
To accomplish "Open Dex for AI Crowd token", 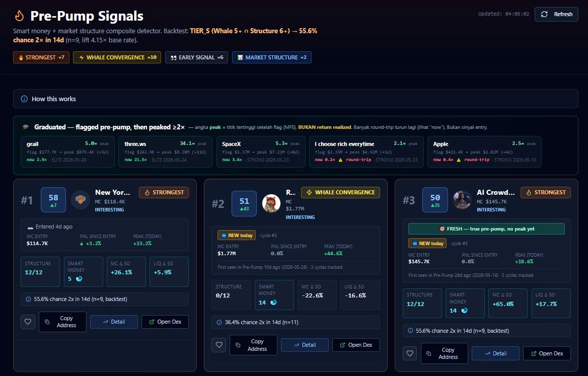I will tap(547, 353).
